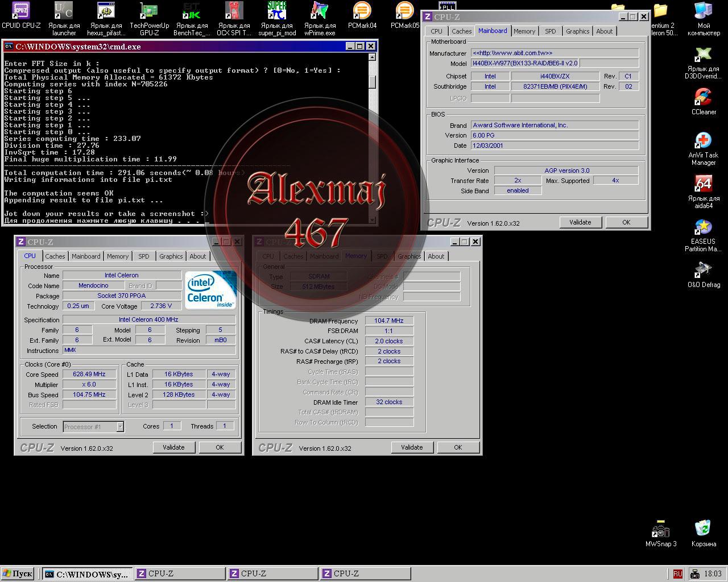Click the AGP version 3.0 value
This screenshot has height=582, width=728.
tap(566, 171)
